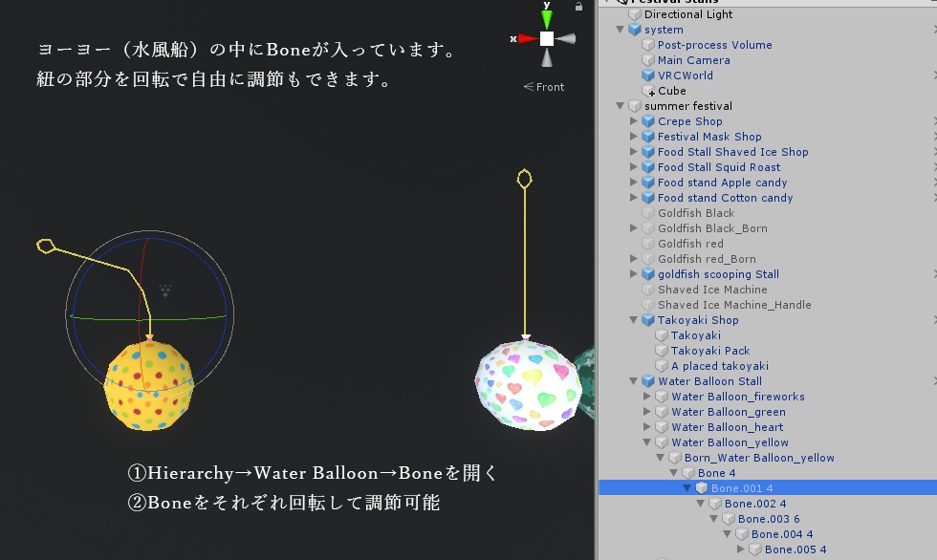Select the Bone.002 4 node
This screenshot has width=937, height=560.
tap(755, 504)
